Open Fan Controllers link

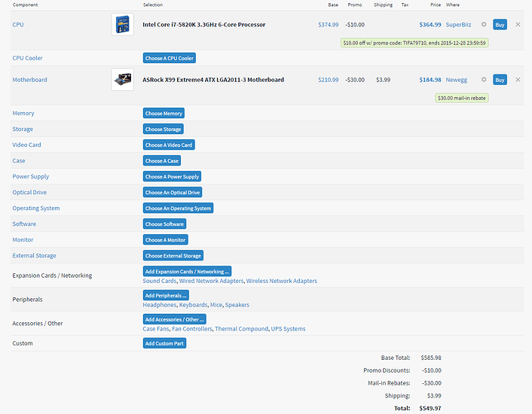[x=192, y=329]
